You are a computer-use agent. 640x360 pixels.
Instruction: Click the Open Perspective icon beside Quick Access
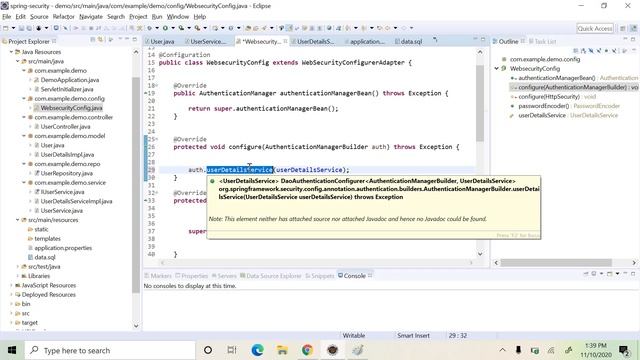(x=623, y=28)
